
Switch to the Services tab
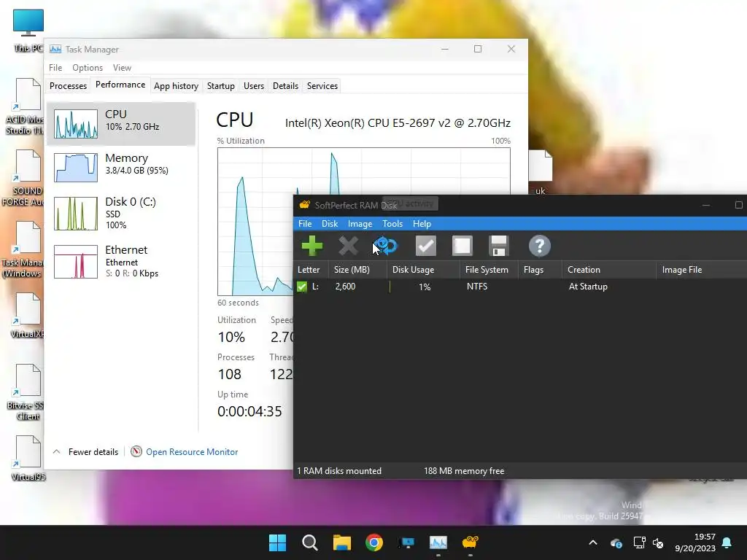click(x=322, y=86)
